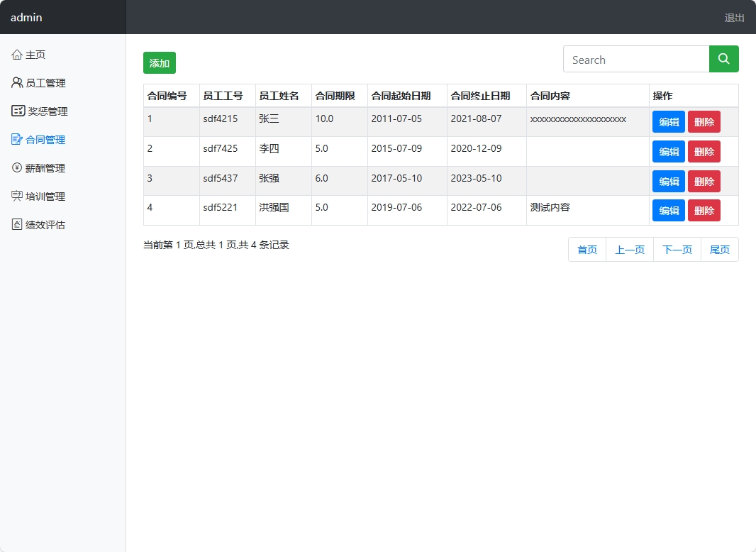Click inside the Search input box
Screen dimensions: 756x552
pyautogui.click(x=631, y=60)
